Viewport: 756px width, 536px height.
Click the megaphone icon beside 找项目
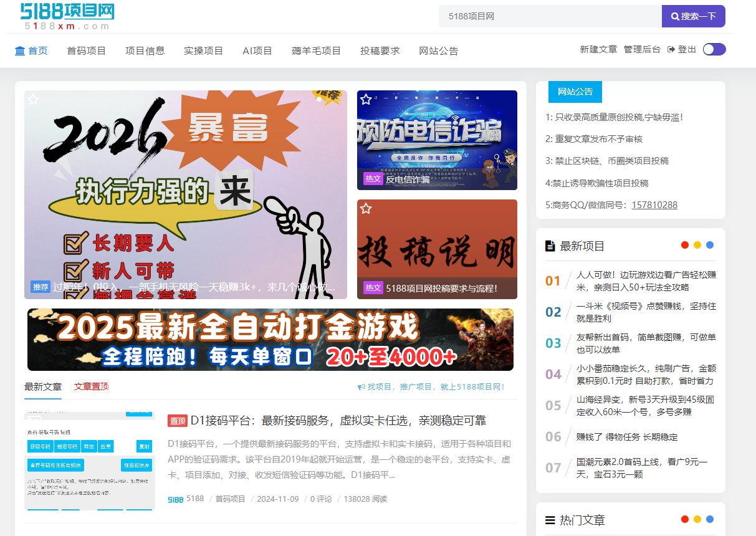point(361,387)
